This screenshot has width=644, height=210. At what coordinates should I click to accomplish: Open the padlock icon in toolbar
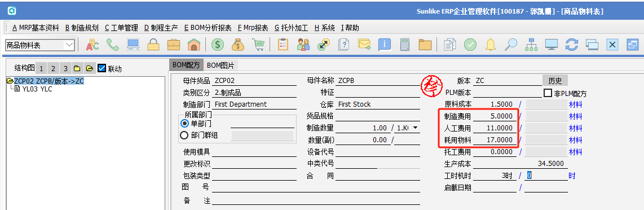pos(153,45)
